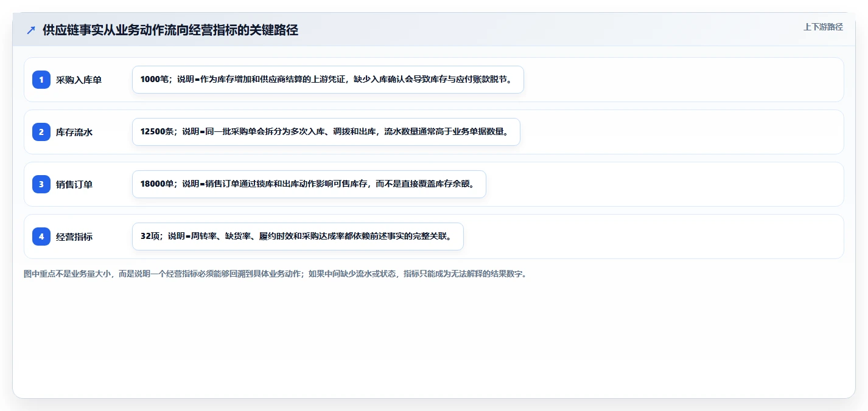Click the 库存流水 step label
Screen dimensions: 868x411
74,132
